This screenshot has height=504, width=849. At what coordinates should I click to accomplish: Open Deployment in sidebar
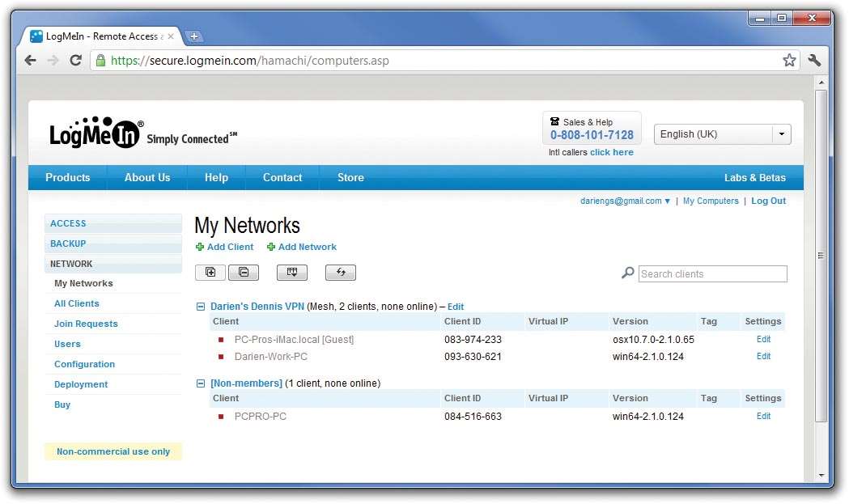click(x=81, y=384)
